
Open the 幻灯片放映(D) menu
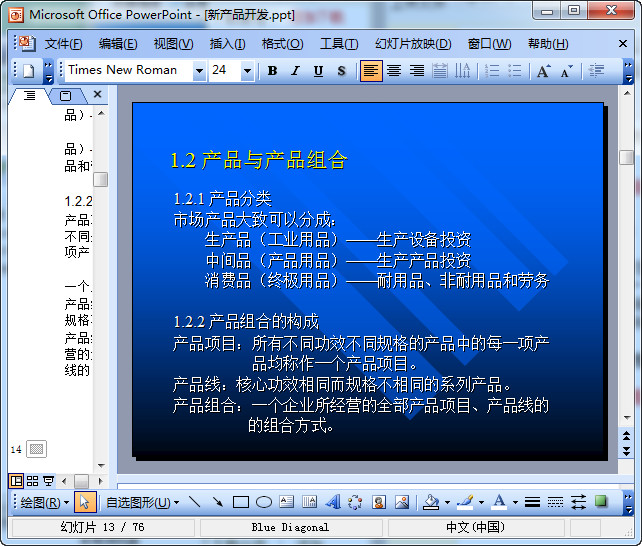[413, 44]
